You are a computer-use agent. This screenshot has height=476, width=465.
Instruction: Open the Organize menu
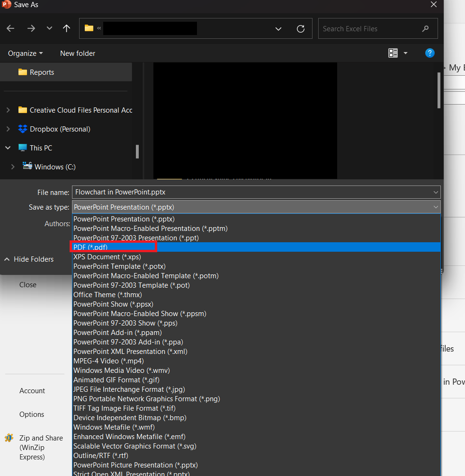point(25,53)
